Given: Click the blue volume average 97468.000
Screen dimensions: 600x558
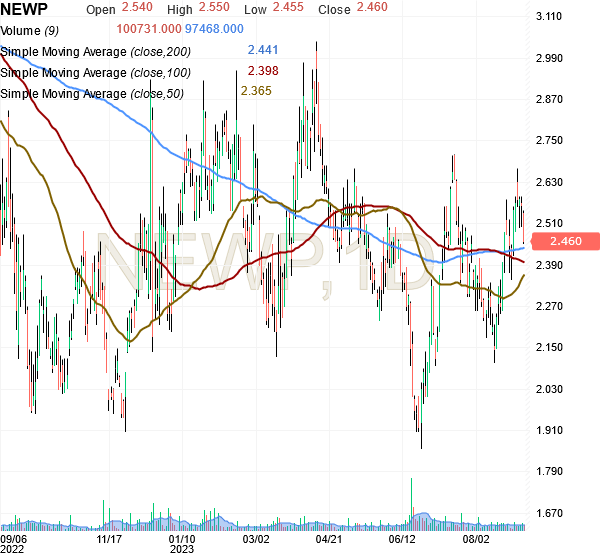Looking at the screenshot, I should point(214,29).
